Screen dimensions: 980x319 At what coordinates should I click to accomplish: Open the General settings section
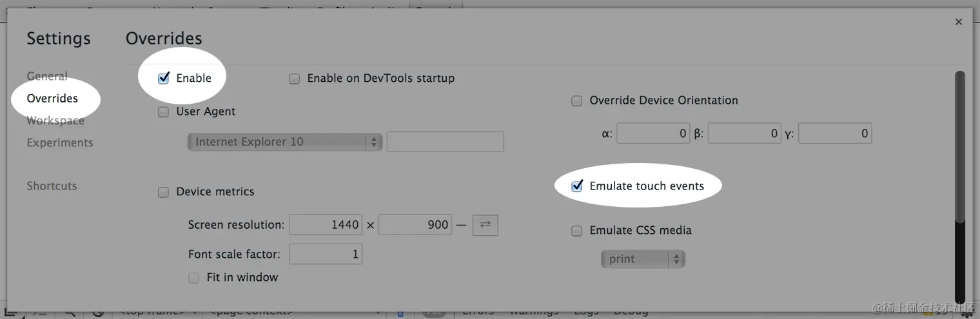(47, 76)
